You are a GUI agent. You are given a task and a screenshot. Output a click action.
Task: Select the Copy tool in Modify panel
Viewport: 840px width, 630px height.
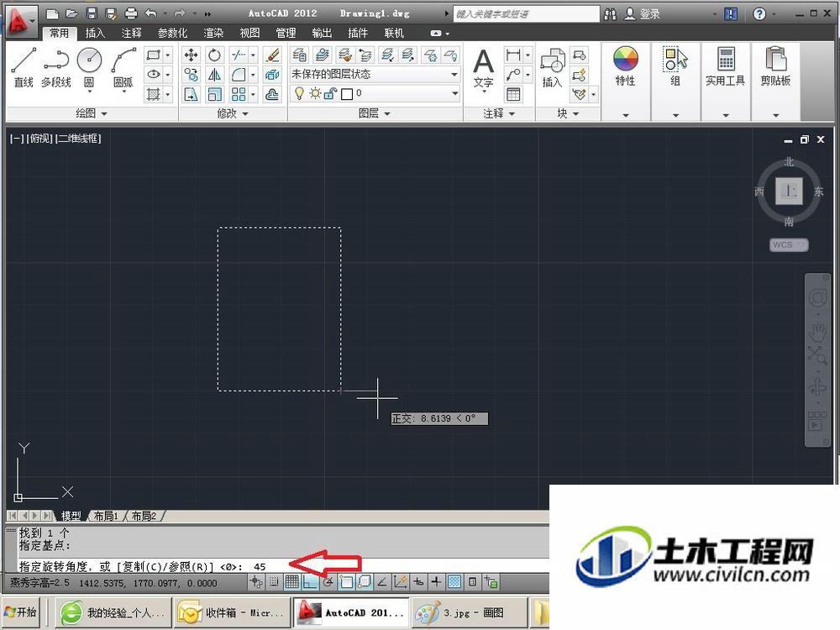(192, 75)
